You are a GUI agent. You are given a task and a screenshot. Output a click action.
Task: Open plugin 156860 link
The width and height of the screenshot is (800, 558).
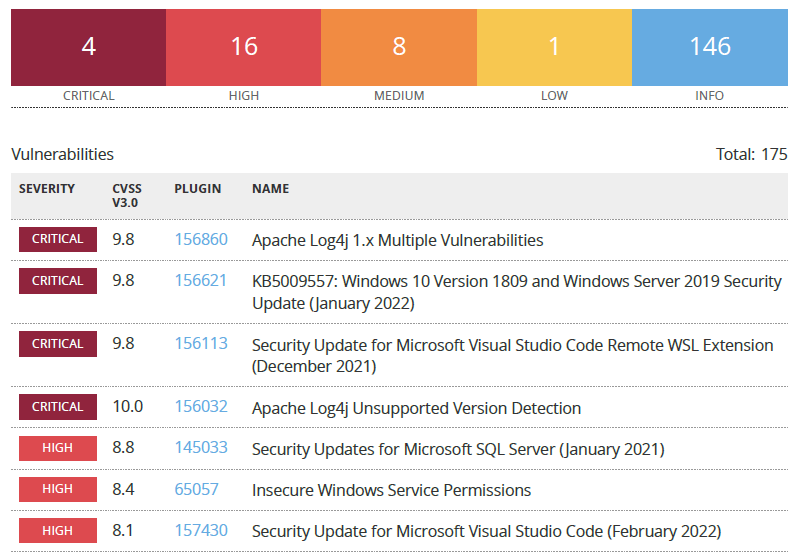pyautogui.click(x=201, y=239)
